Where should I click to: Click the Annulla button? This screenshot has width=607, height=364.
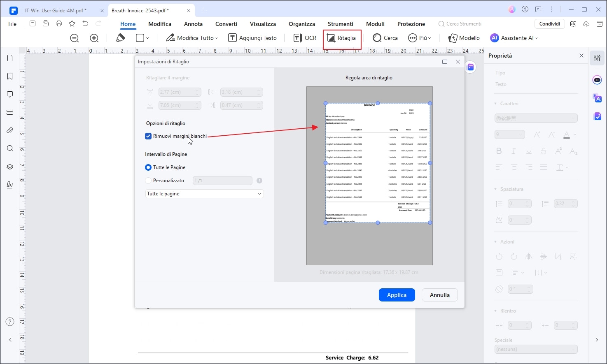440,295
